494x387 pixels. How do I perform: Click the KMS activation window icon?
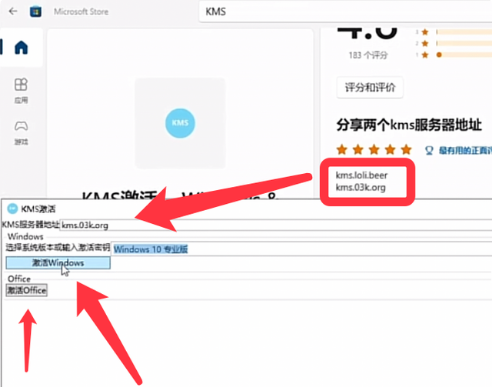[x=13, y=209]
